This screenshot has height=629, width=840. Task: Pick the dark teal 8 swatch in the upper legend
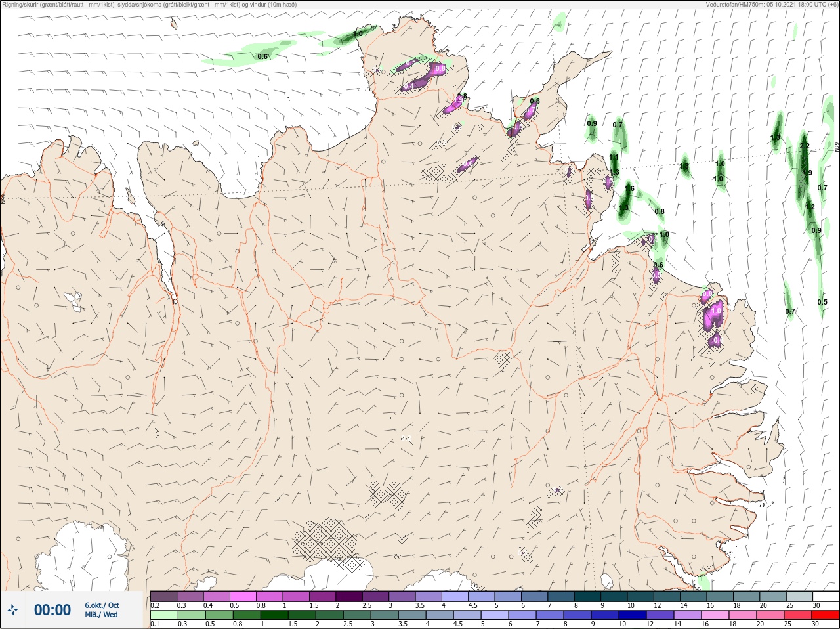587,596
